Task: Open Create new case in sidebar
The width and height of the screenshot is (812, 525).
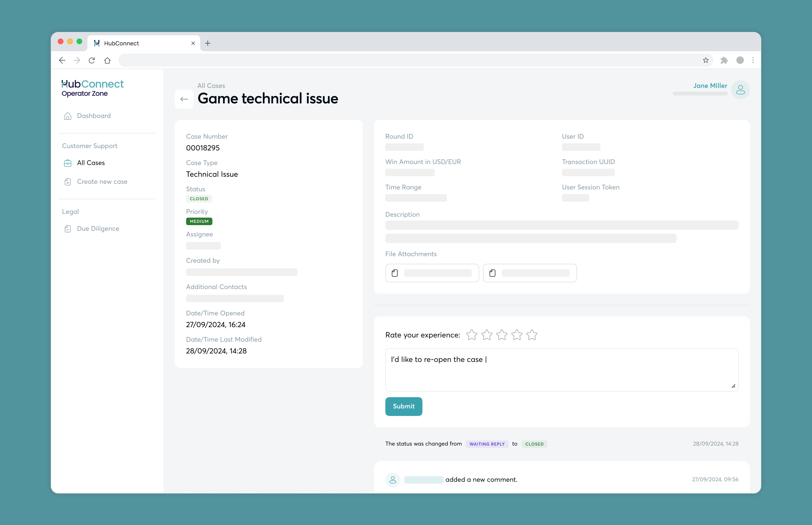Action: point(102,182)
